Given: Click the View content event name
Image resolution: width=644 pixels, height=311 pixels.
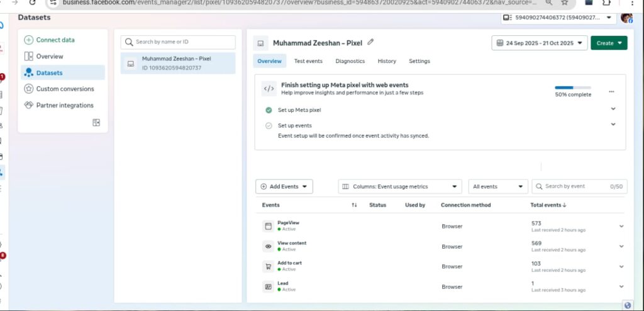Looking at the screenshot, I should (292, 243).
